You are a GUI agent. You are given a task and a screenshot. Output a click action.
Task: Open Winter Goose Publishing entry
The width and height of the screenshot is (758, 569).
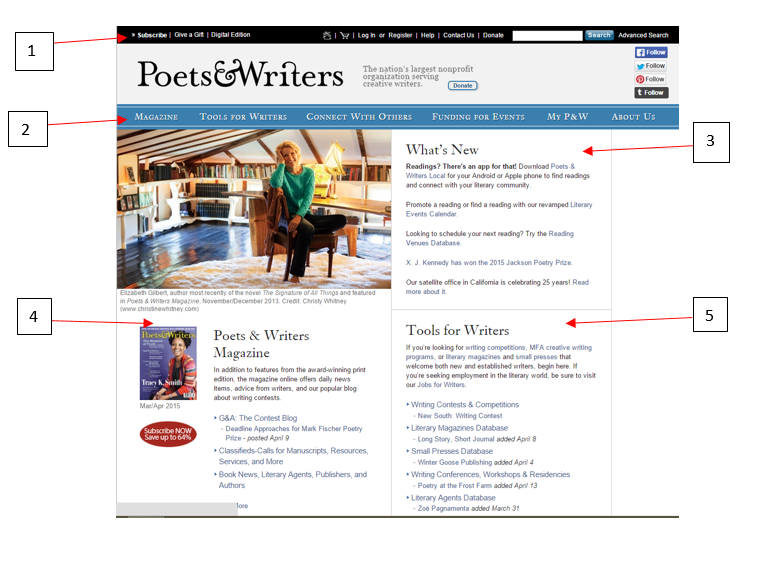click(x=455, y=462)
